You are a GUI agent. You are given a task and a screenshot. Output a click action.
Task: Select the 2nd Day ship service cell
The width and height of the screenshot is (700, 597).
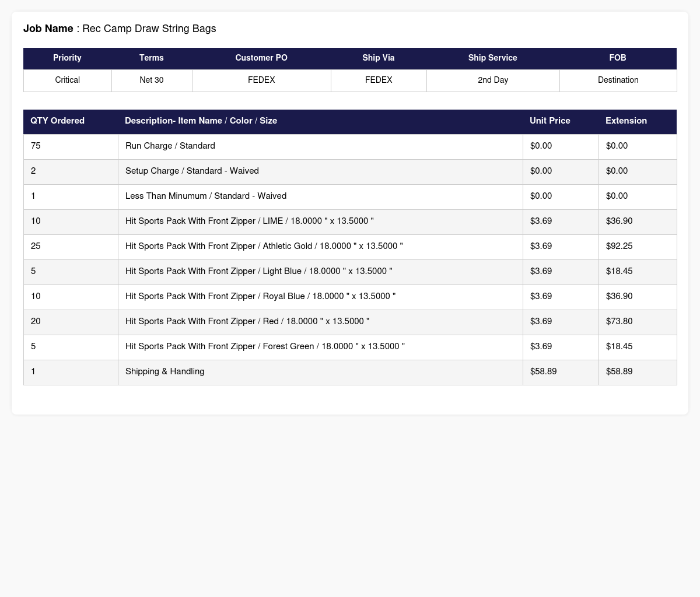coord(493,80)
